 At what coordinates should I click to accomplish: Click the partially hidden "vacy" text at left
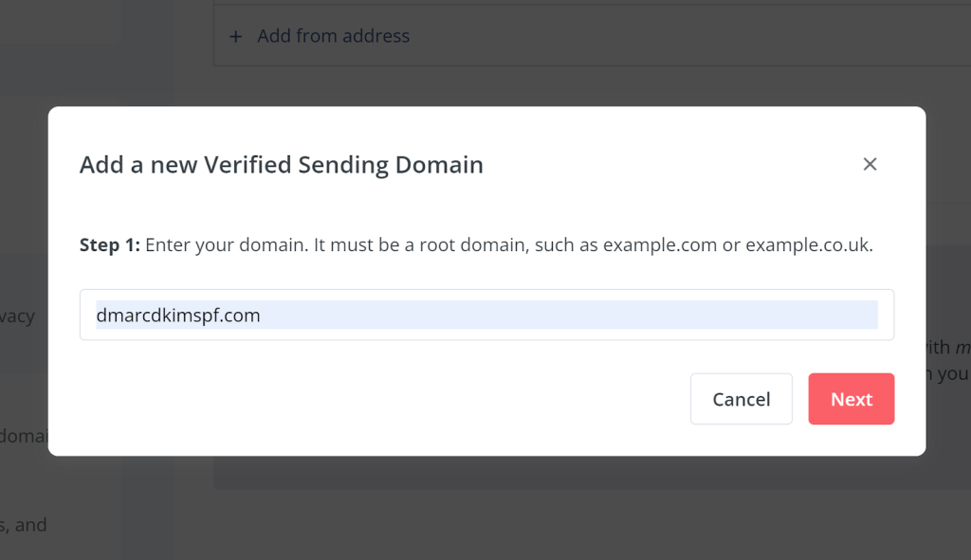click(17, 316)
